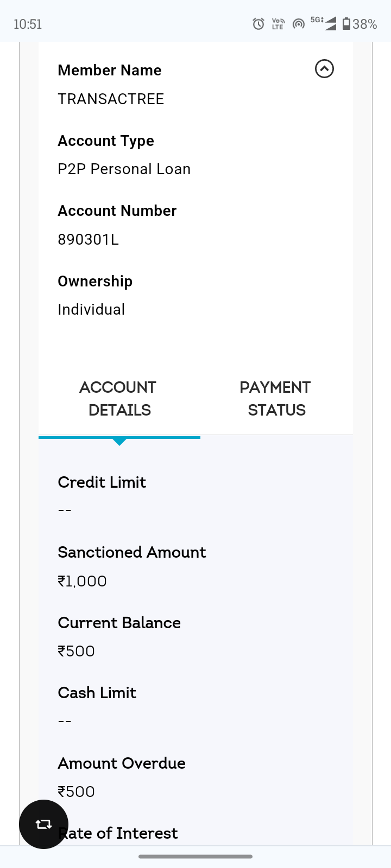Tap the Individual ownership value
The width and height of the screenshot is (391, 868).
(x=91, y=309)
